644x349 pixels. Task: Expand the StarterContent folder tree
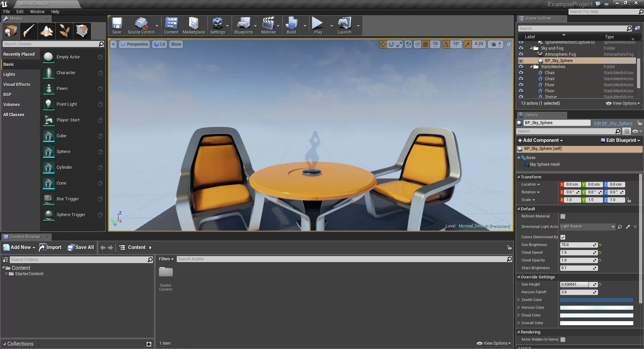(6, 274)
